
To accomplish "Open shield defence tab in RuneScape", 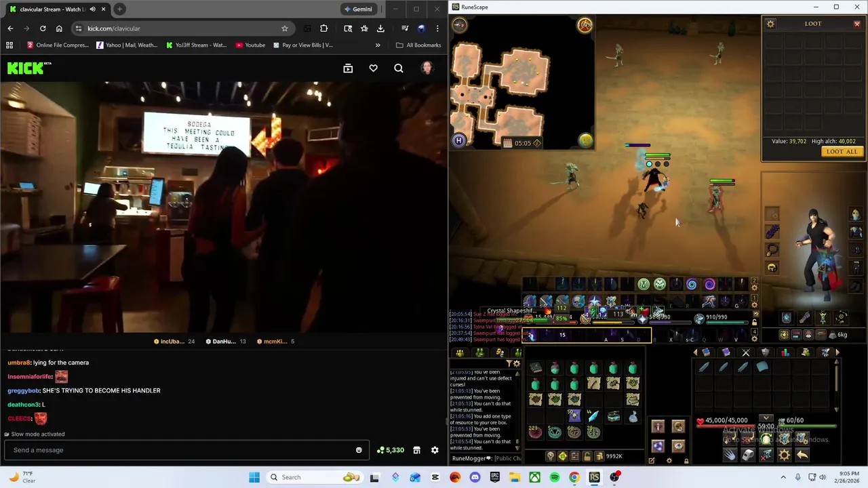I will [765, 352].
